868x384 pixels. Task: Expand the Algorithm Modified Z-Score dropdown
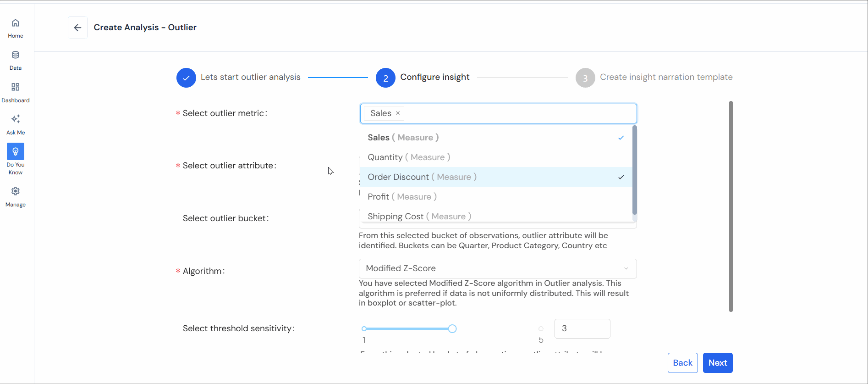497,268
